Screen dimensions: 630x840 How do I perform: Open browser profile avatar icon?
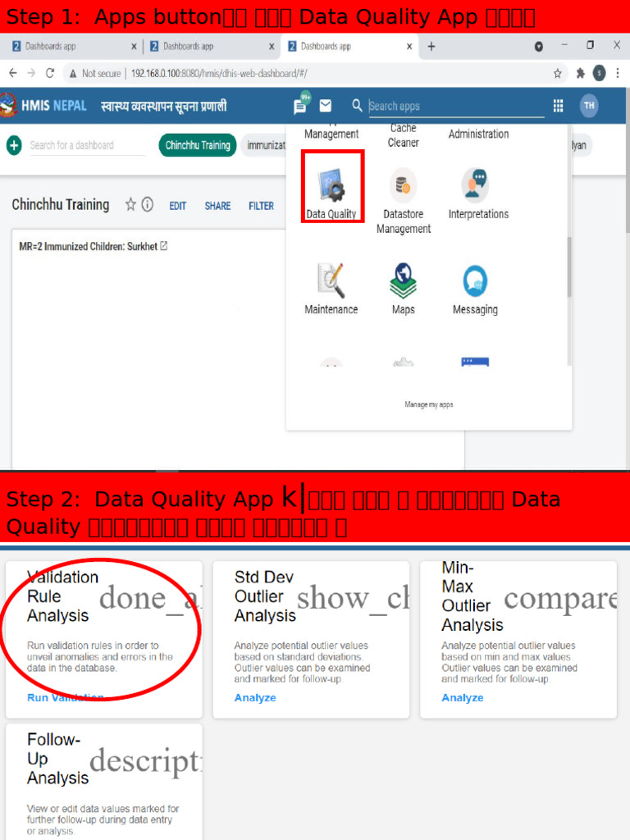[599, 73]
